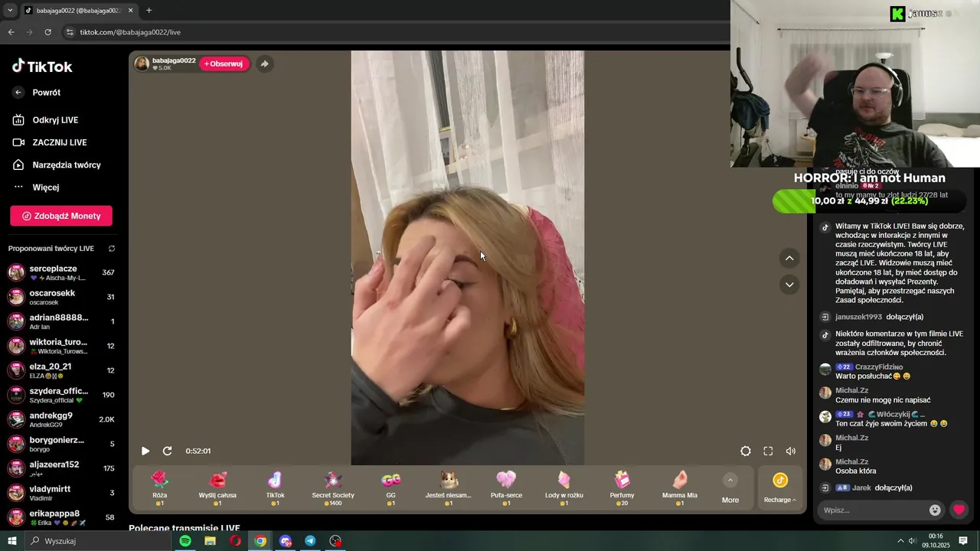This screenshot has width=980, height=551.
Task: Open babajaga0022 profile avatar
Action: click(x=142, y=64)
